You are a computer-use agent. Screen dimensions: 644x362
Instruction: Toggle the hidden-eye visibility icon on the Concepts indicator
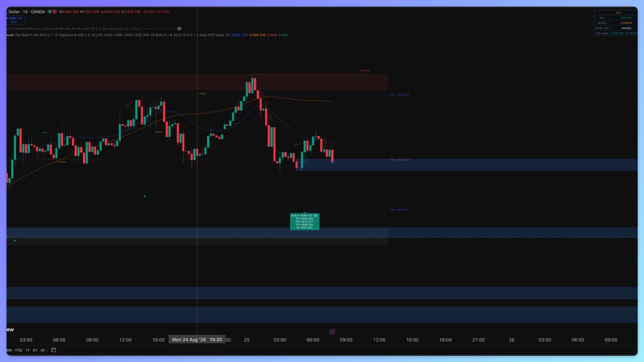tap(179, 29)
